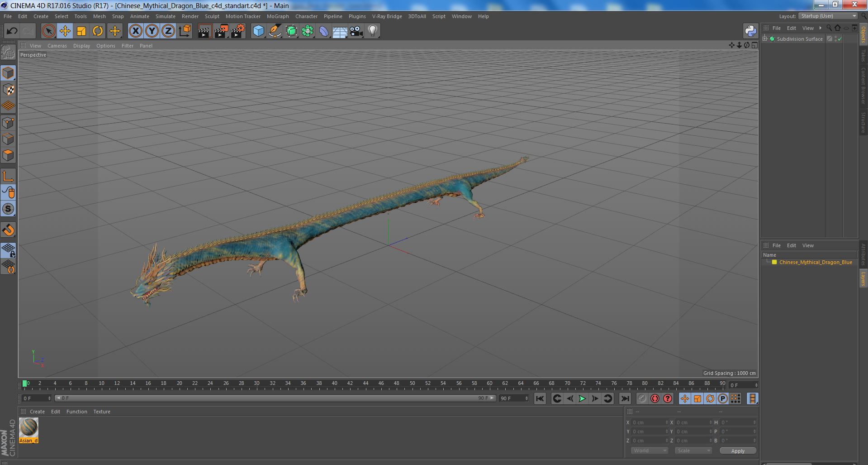This screenshot has height=465, width=868.
Task: Activate the Move tool
Action: pyautogui.click(x=65, y=31)
